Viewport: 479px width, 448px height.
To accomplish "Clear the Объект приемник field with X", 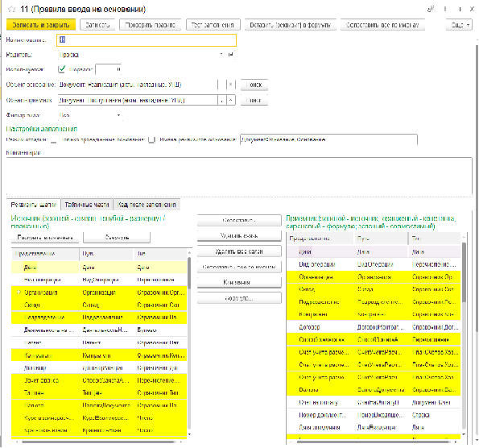I will tap(231, 100).
